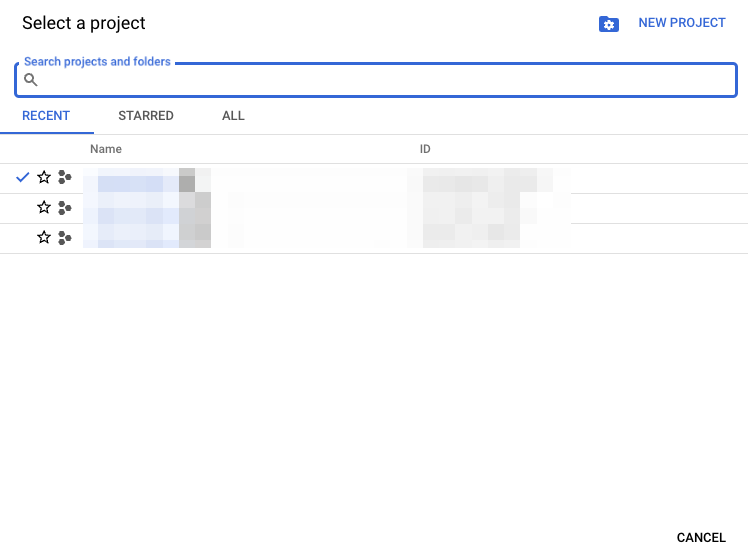
Task: Click the first row's project type icon
Action: pos(65,177)
